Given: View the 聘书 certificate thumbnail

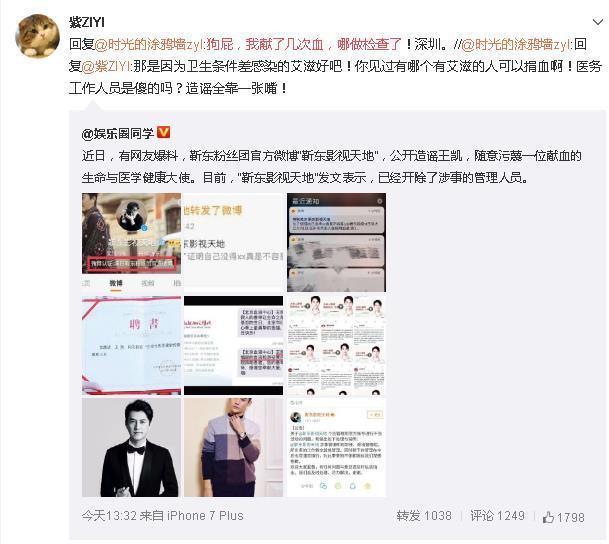Looking at the screenshot, I should click(x=131, y=345).
